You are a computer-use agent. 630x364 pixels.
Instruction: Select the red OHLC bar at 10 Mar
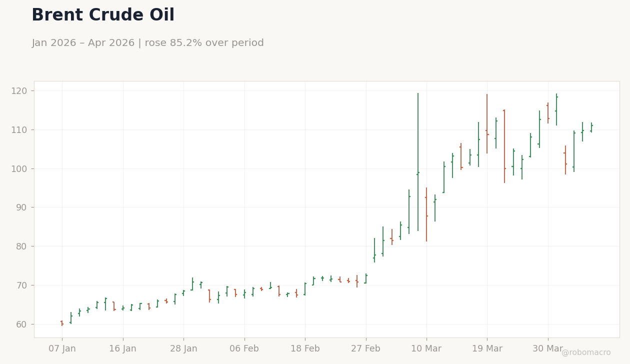426,214
